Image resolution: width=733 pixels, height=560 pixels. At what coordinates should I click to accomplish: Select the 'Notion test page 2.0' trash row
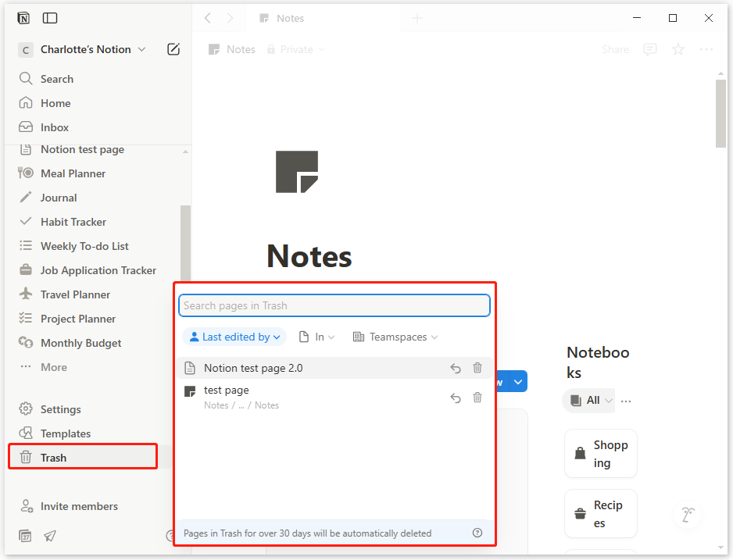click(x=334, y=368)
